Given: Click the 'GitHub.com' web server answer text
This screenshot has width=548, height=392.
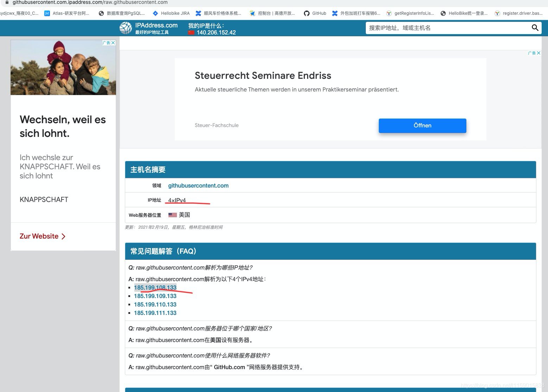Looking at the screenshot, I should [x=229, y=367].
